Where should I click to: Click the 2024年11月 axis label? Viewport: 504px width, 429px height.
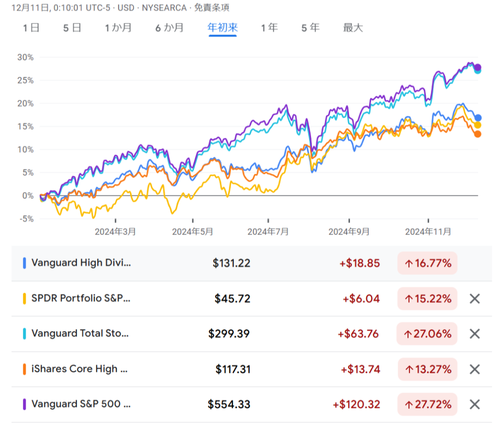[428, 231]
